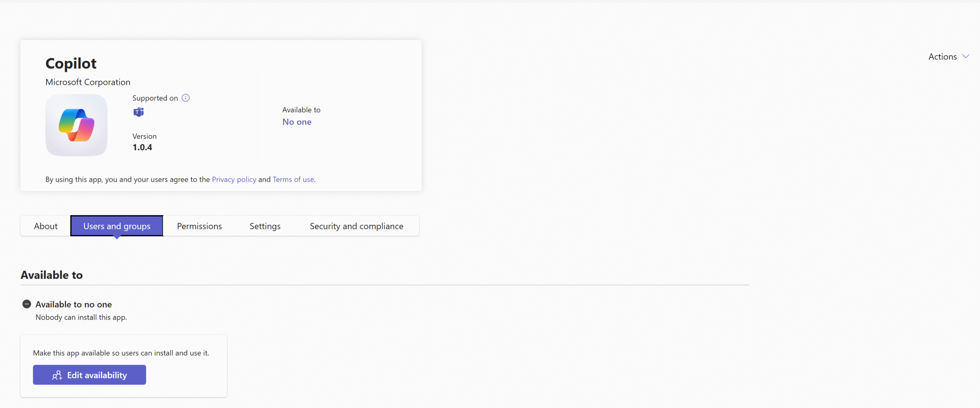Go to the Settings tab
This screenshot has width=980, height=408.
coord(265,226)
